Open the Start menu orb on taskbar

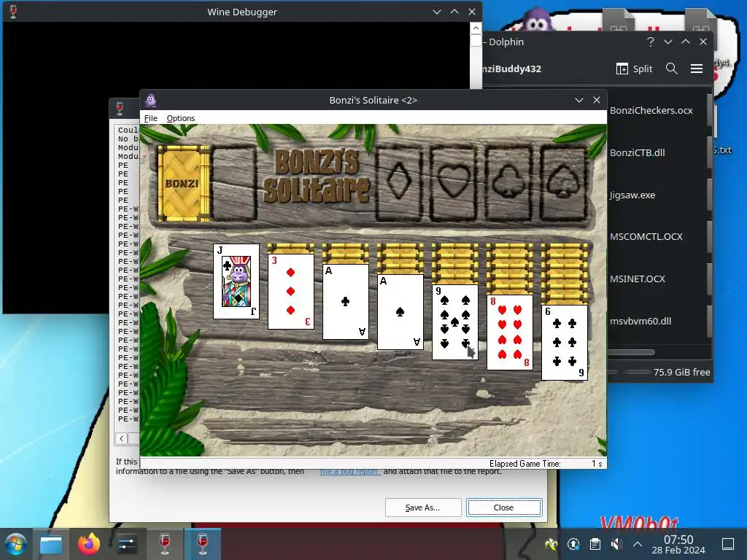click(x=15, y=544)
